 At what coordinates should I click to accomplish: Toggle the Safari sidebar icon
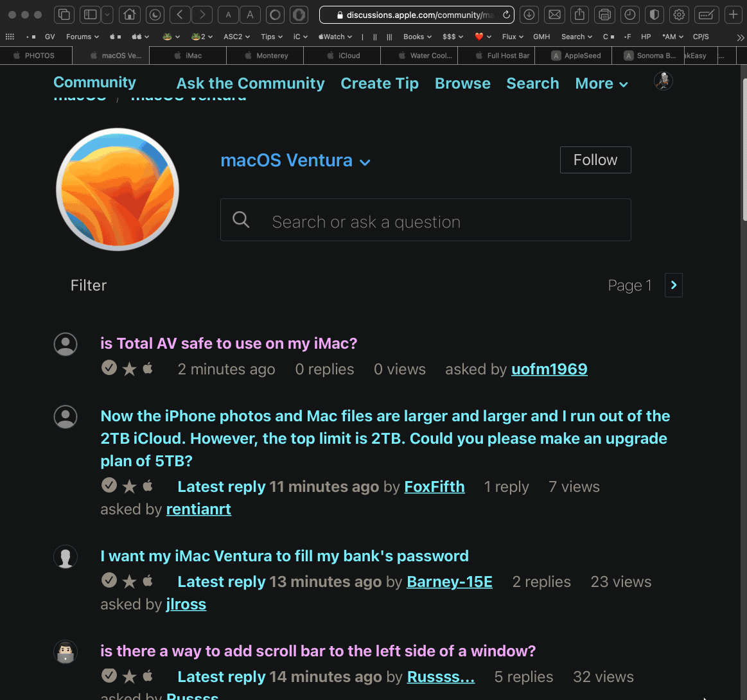(x=90, y=15)
